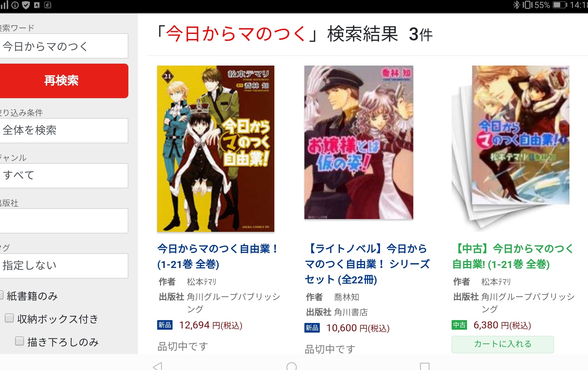This screenshot has height=370, width=588.
Task: Tap the Android back navigation icon
Action: coord(158,366)
